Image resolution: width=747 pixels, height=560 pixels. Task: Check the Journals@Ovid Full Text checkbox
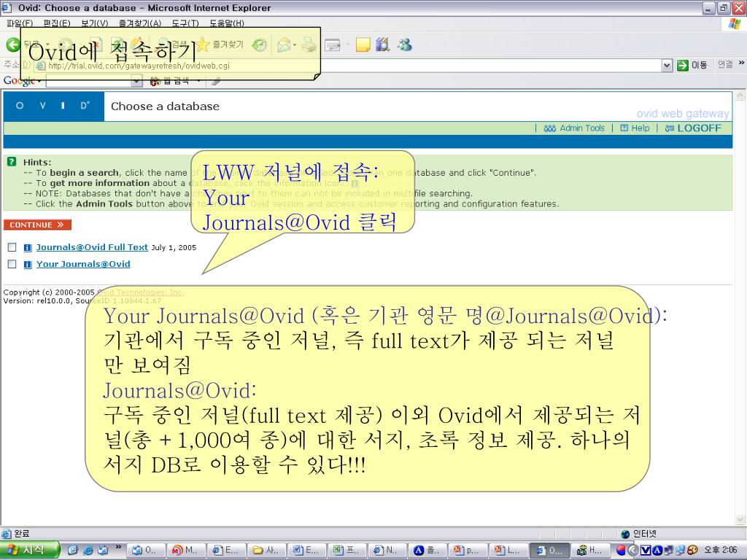point(12,247)
